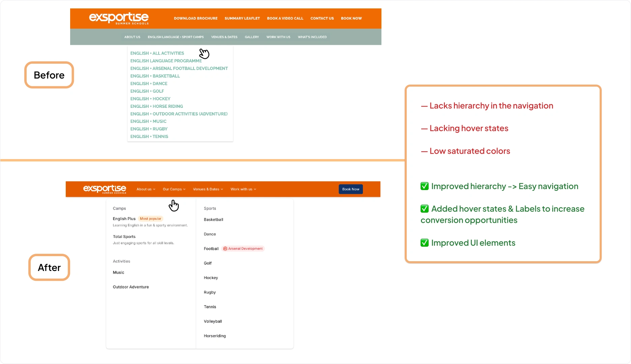Expand the Work with us dropdown in After navbar

click(243, 189)
